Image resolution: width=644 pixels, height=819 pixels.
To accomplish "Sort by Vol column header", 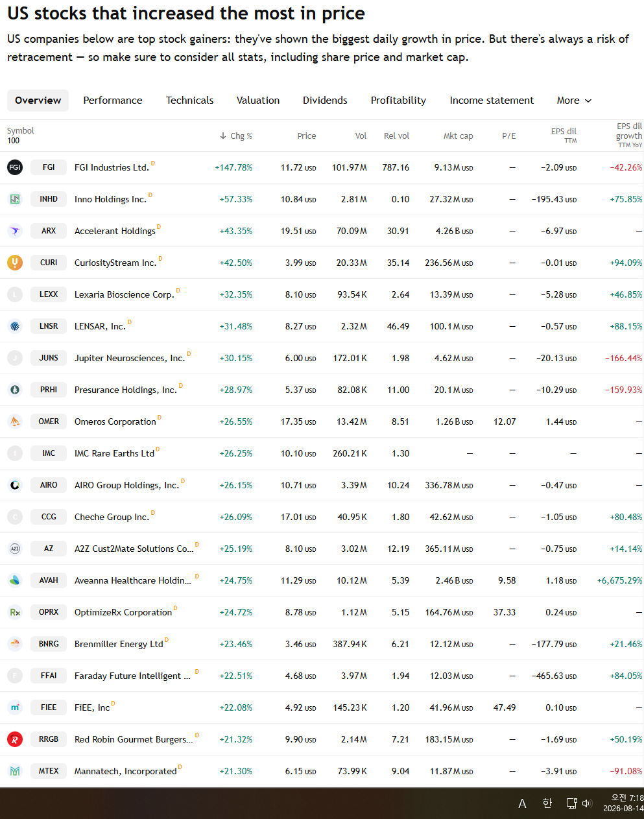I will tap(361, 136).
